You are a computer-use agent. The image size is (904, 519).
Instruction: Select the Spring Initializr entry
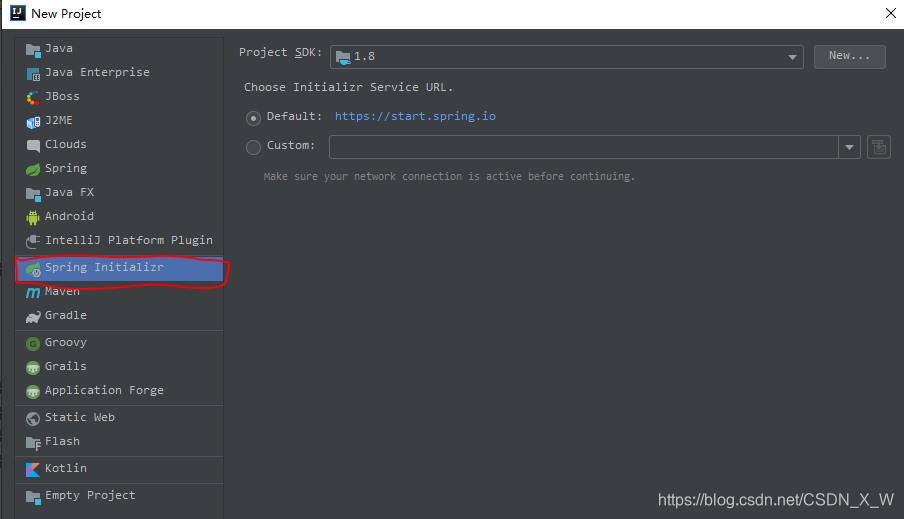click(119, 268)
